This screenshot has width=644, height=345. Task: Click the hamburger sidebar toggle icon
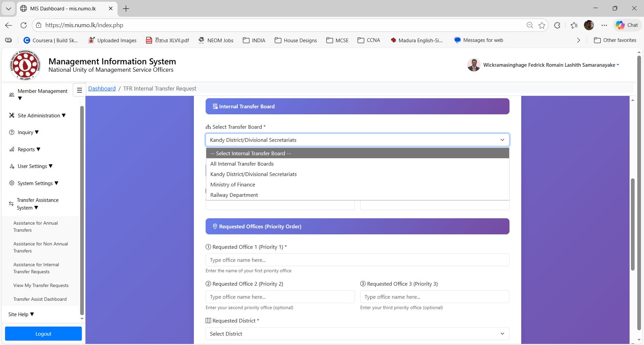pyautogui.click(x=79, y=90)
